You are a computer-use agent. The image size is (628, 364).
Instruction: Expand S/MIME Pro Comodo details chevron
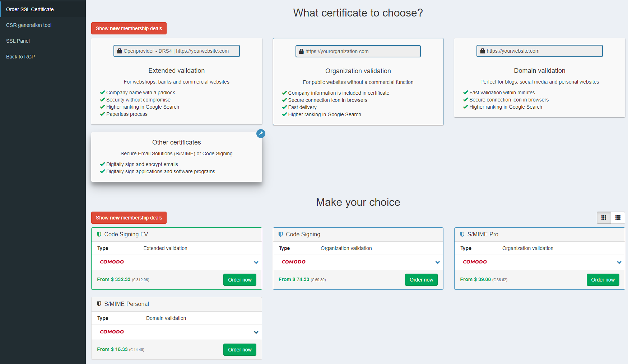619,263
